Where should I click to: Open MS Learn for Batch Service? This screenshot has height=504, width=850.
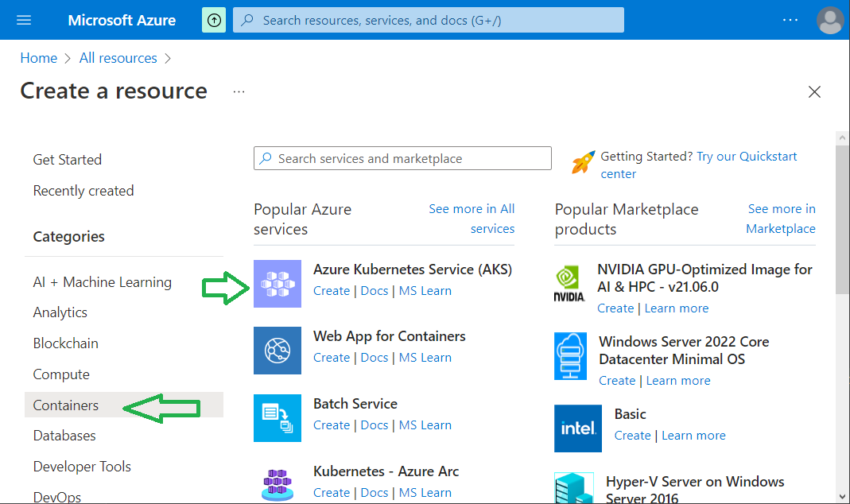(x=425, y=425)
